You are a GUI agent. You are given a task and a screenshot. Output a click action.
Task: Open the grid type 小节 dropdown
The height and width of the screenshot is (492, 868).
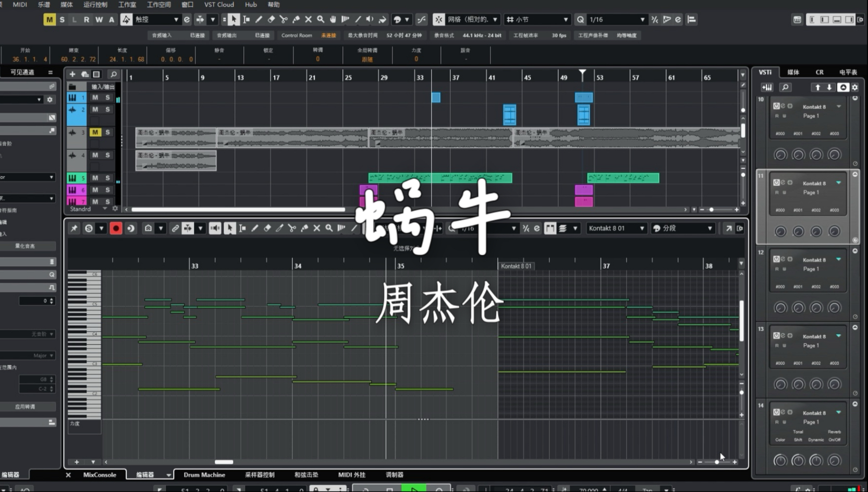537,20
